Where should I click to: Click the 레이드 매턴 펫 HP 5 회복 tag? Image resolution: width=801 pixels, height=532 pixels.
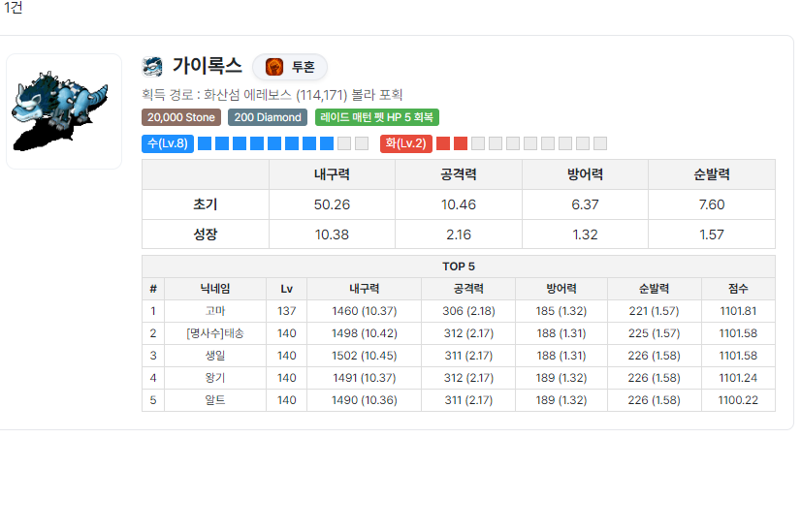[377, 117]
